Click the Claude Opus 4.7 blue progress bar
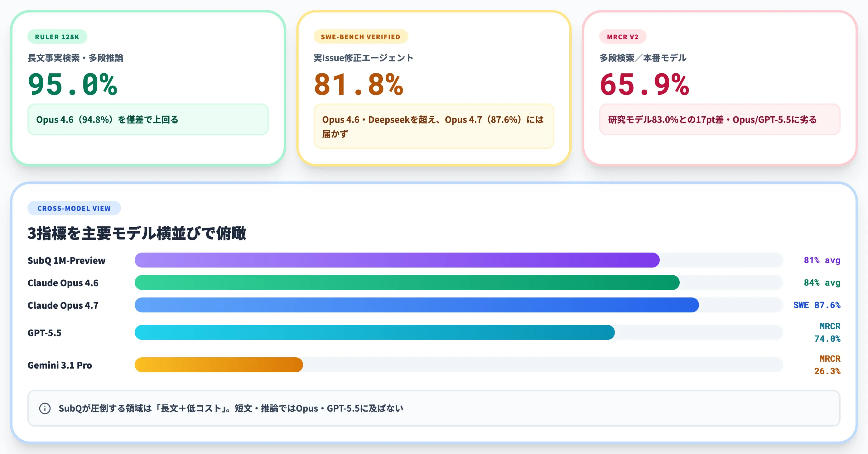Image resolution: width=868 pixels, height=454 pixels. [x=417, y=305]
